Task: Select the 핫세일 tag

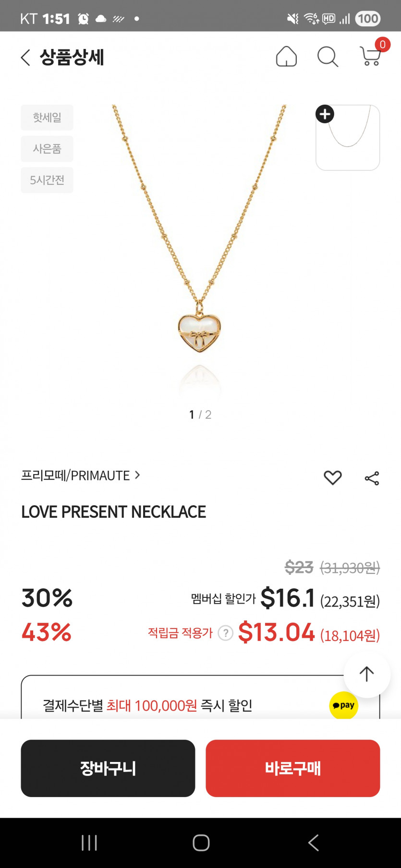Action: coord(47,118)
